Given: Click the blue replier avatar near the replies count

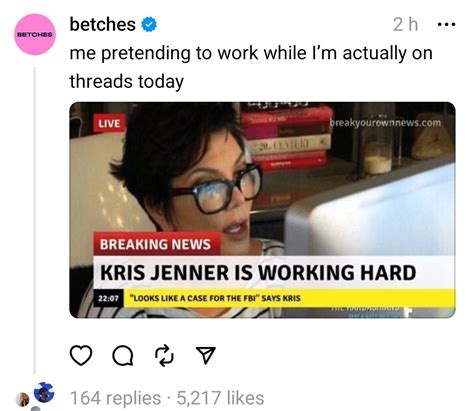Looking at the screenshot, I should coord(44,392).
